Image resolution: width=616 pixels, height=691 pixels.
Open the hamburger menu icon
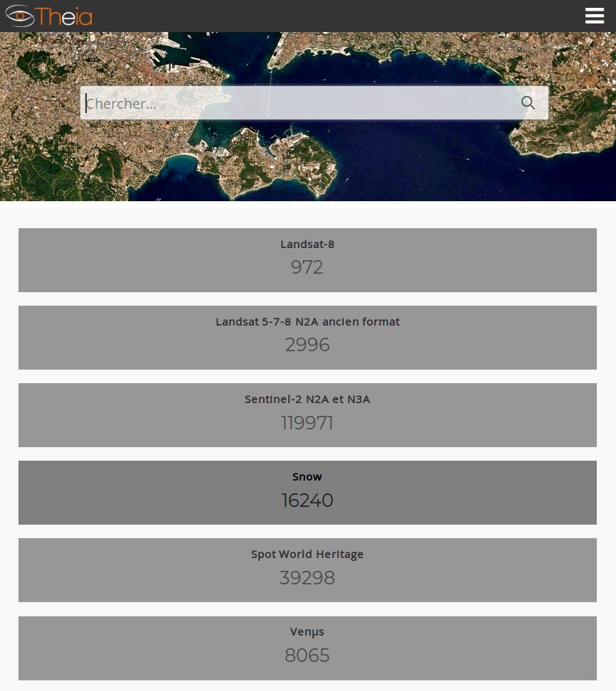click(595, 16)
